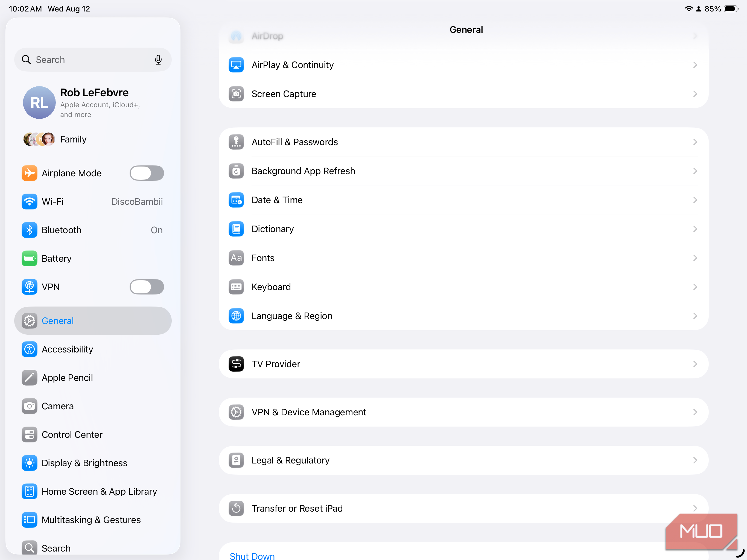Open Home Screen & App Library settings
Screen dimensions: 747x560
coord(93,491)
